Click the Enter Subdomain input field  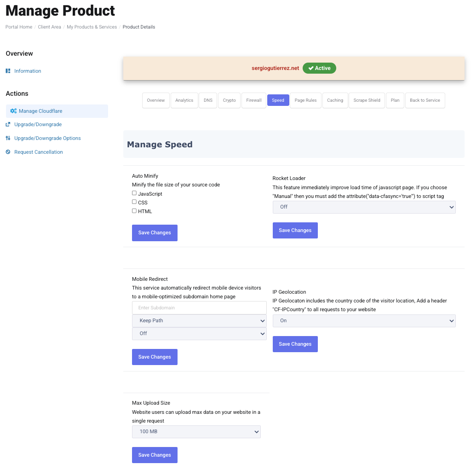pyautogui.click(x=199, y=308)
